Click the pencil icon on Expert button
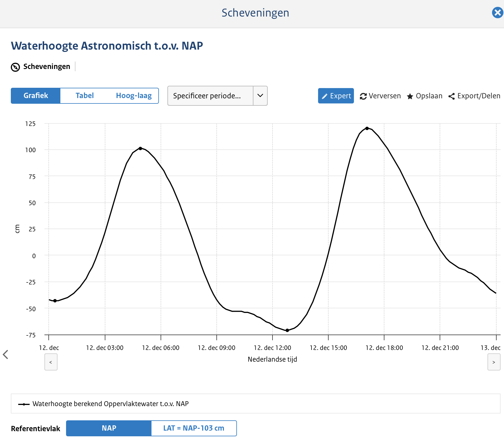Image resolution: width=504 pixels, height=440 pixels. (x=325, y=96)
